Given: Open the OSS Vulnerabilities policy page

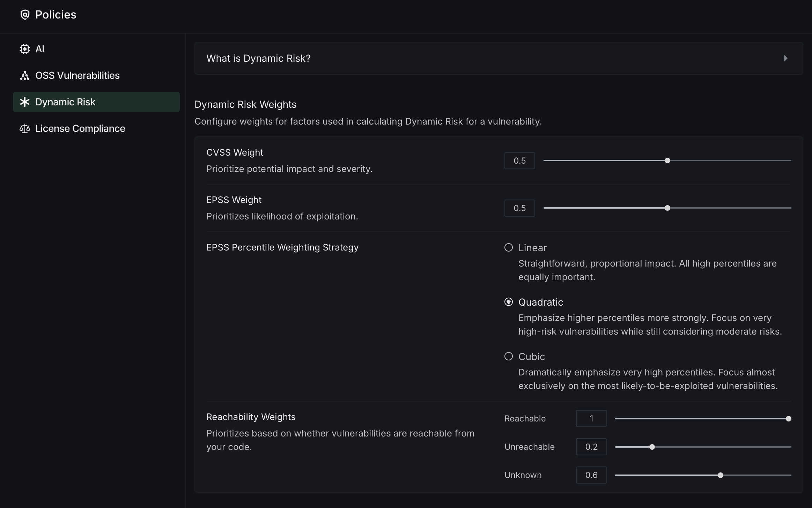Looking at the screenshot, I should point(77,76).
